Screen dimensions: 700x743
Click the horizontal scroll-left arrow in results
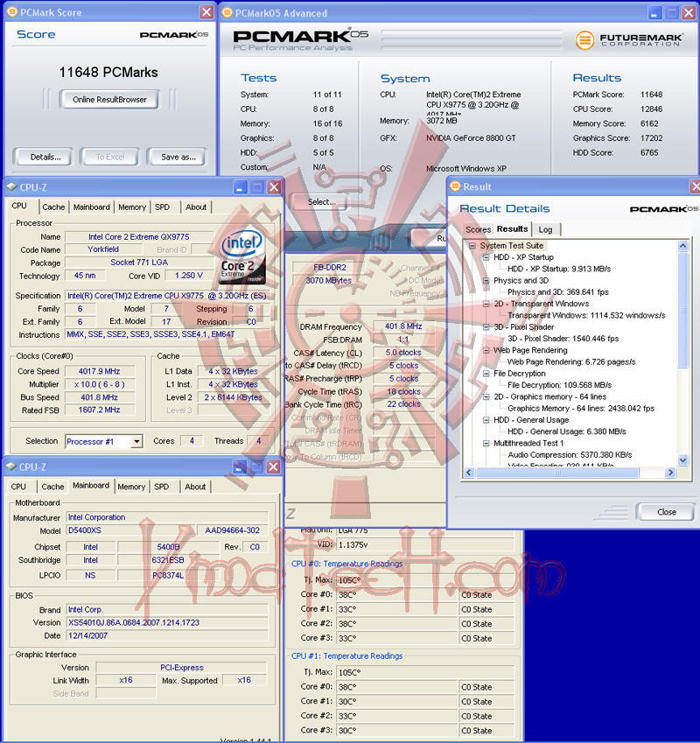(x=469, y=472)
